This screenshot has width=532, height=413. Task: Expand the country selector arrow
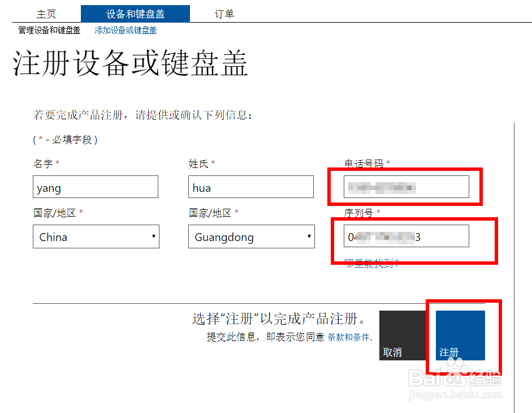153,236
